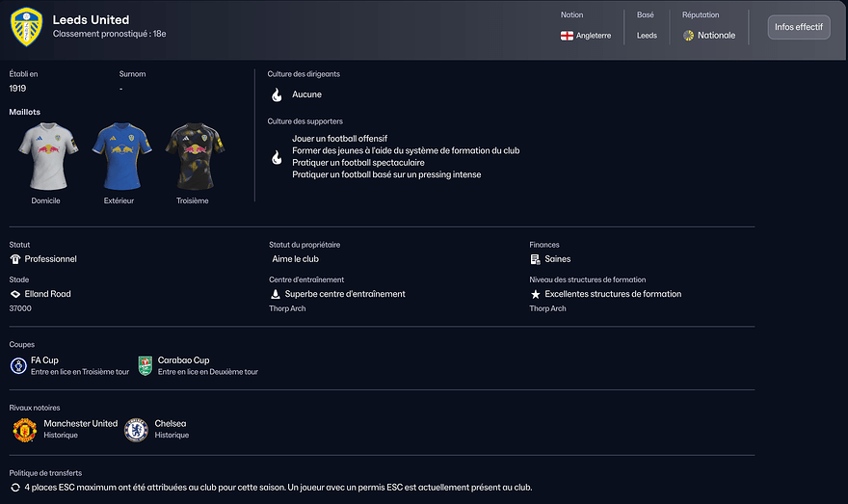Image resolution: width=848 pixels, height=504 pixels.
Task: Click the Saines finances icon
Action: pos(535,259)
